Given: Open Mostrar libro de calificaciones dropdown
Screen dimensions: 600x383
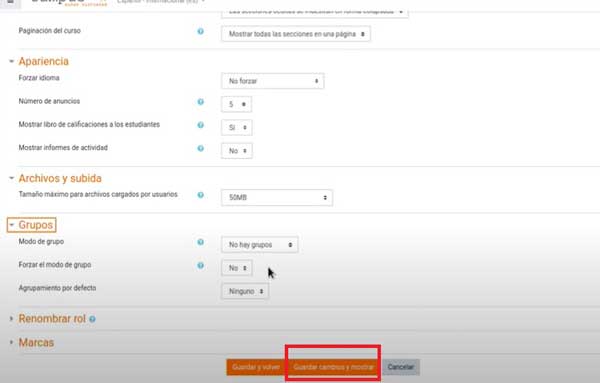Looking at the screenshot, I should (237, 127).
